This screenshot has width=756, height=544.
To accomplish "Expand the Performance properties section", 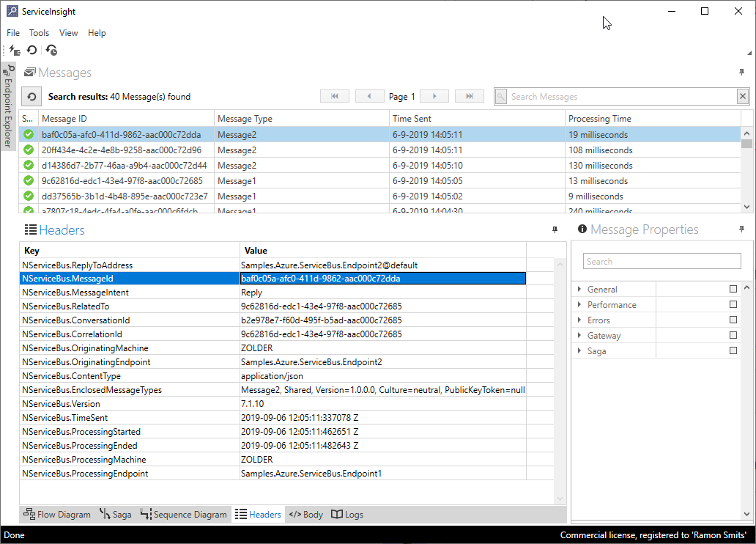I will tap(581, 304).
